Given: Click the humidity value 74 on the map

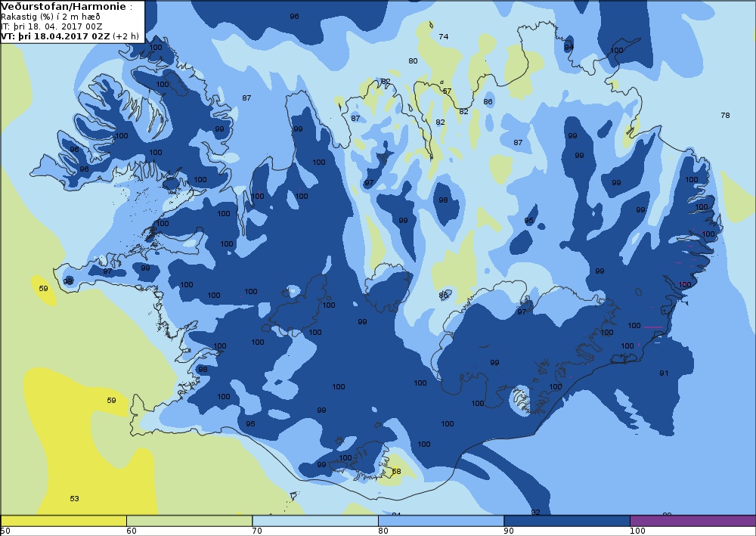Looking at the screenshot, I should (444, 36).
